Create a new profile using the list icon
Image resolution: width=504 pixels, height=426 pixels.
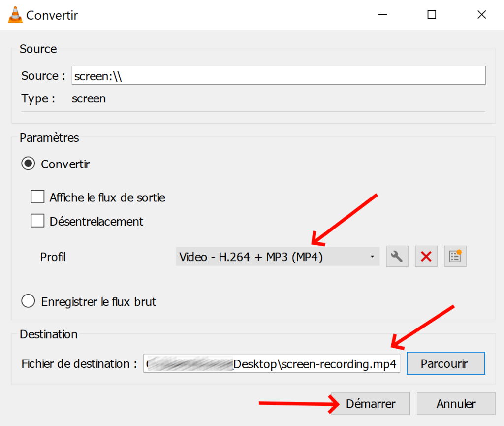point(455,257)
